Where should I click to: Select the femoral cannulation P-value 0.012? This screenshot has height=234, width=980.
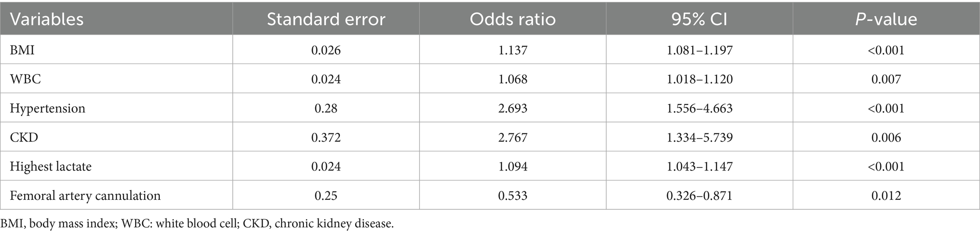886,196
